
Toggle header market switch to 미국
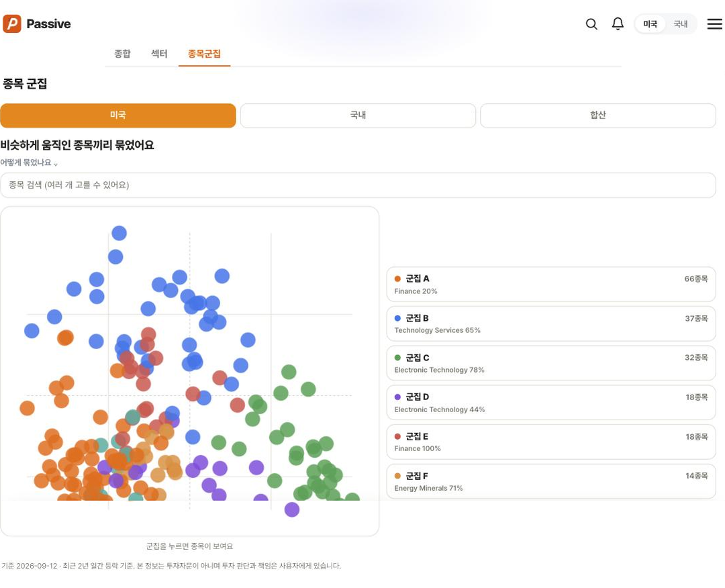650,24
